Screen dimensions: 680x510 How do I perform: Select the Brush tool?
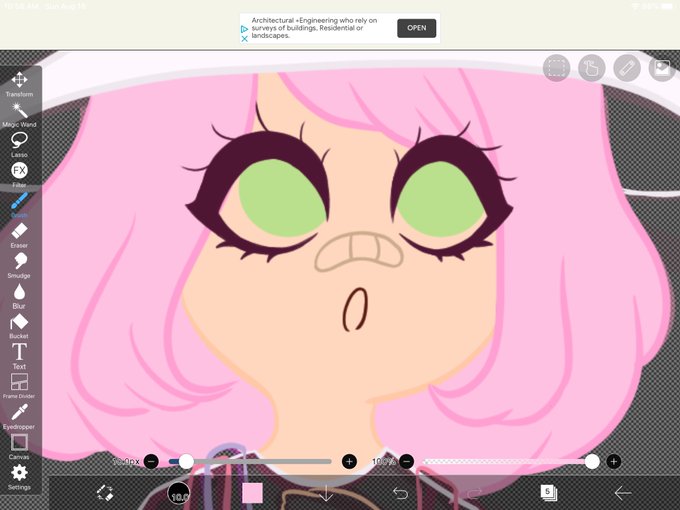click(20, 205)
